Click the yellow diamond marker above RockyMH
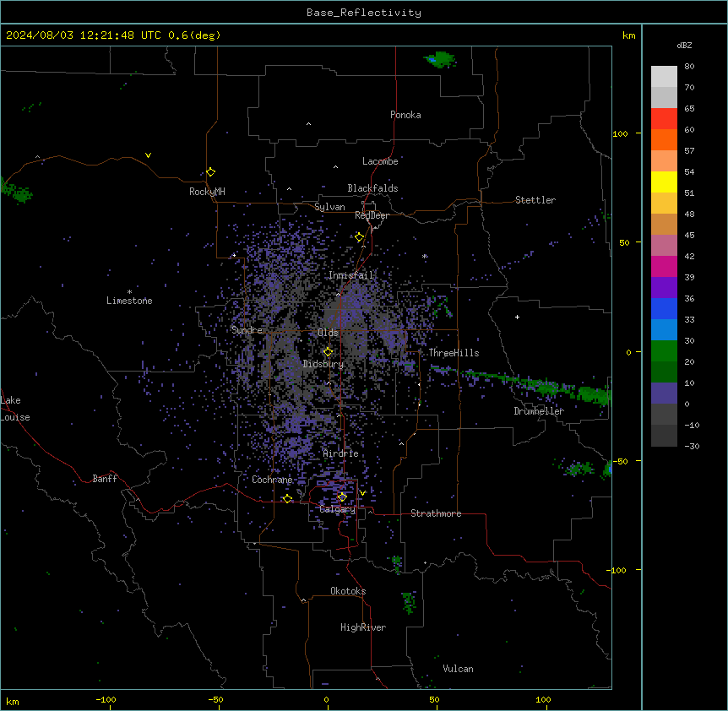 210,172
